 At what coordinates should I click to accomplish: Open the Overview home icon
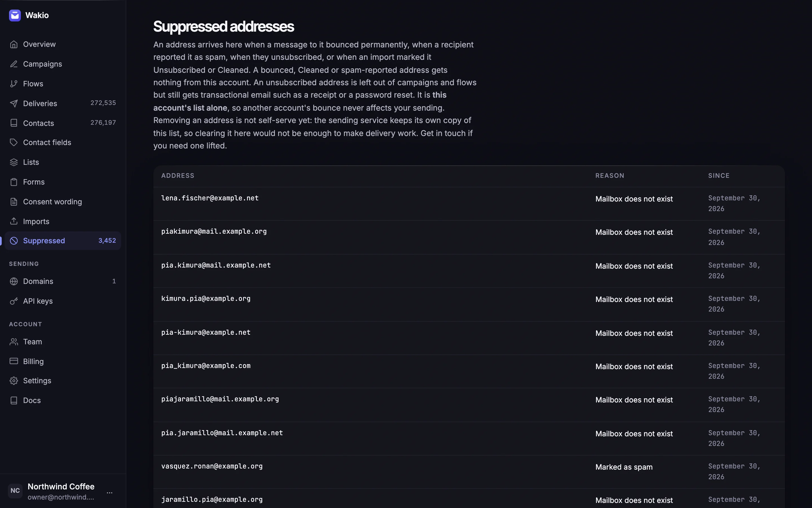click(14, 44)
